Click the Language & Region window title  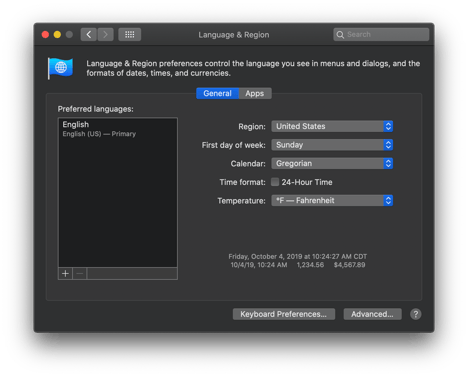click(x=234, y=35)
